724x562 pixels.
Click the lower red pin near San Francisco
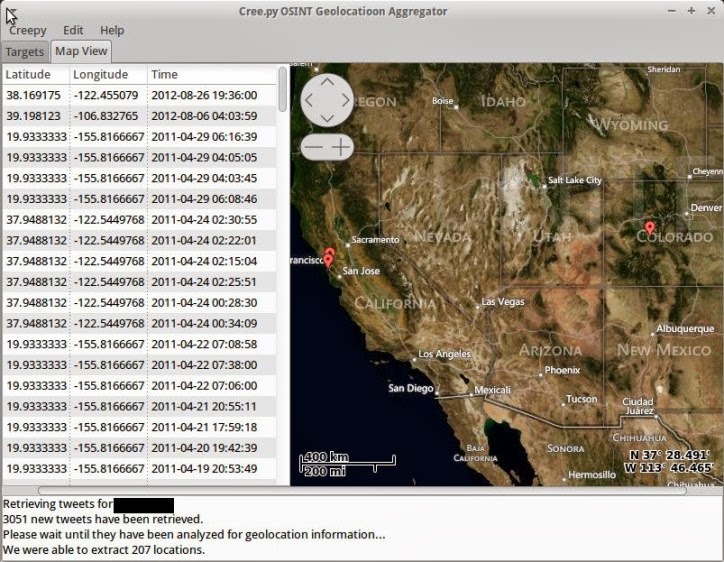pos(328,261)
